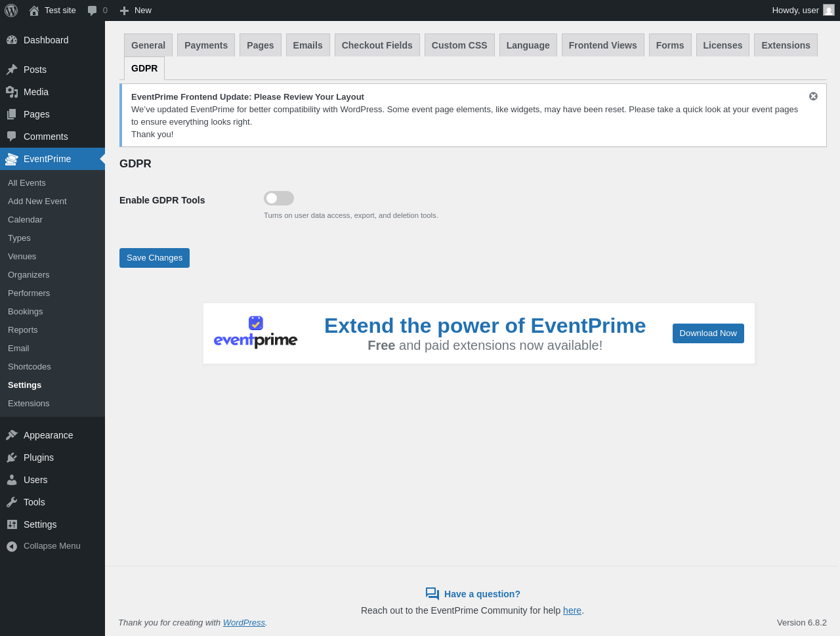
Task: Open the Calendar submenu item
Action: tap(25, 220)
